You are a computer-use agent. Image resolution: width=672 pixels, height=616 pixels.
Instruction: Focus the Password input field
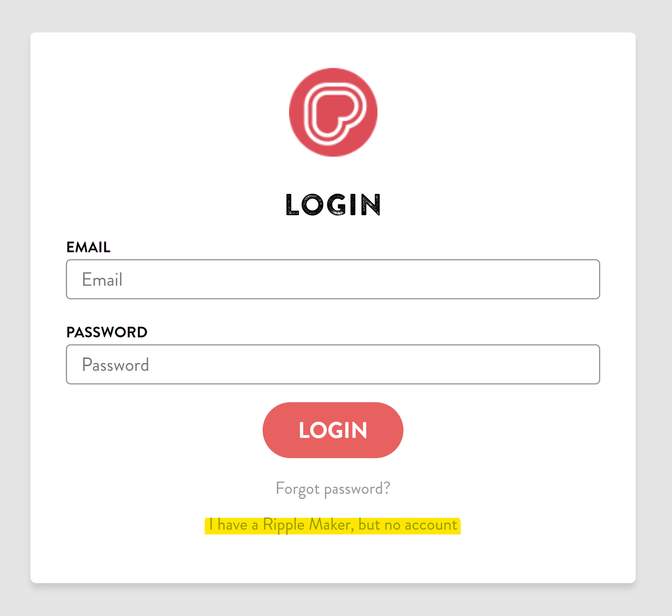333,364
